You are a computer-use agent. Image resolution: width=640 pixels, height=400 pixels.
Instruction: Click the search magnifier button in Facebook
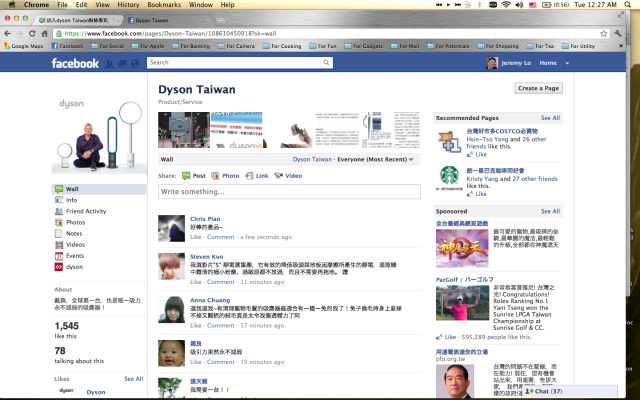[326, 62]
